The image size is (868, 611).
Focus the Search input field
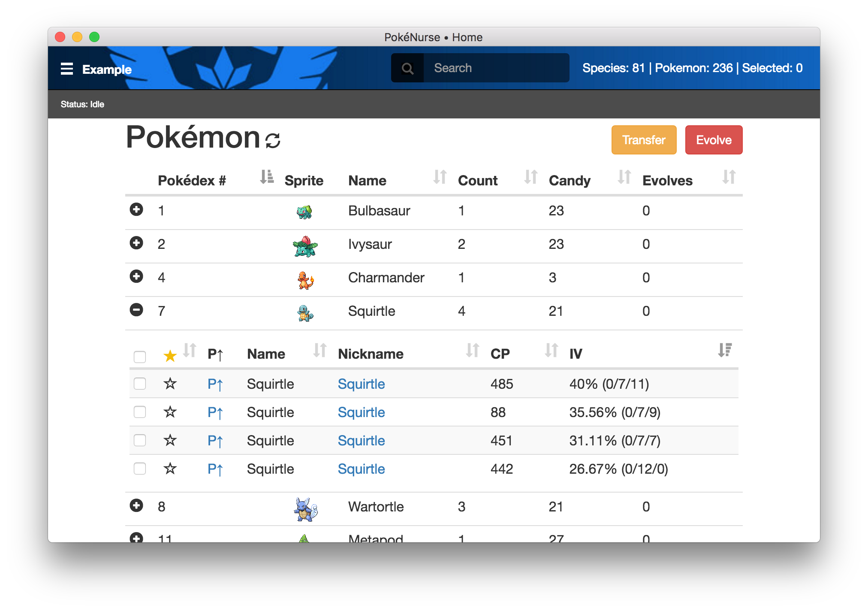click(496, 68)
